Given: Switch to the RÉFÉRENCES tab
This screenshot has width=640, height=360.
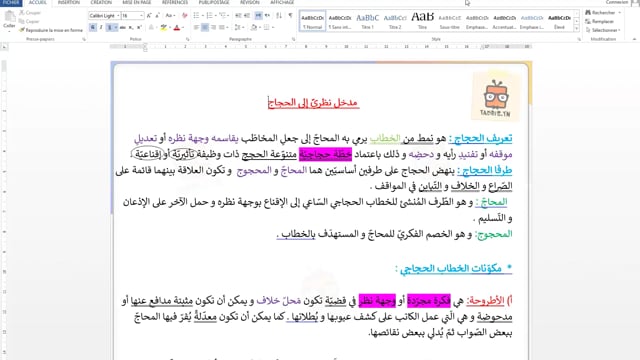Looking at the screenshot, I should pos(175,2).
